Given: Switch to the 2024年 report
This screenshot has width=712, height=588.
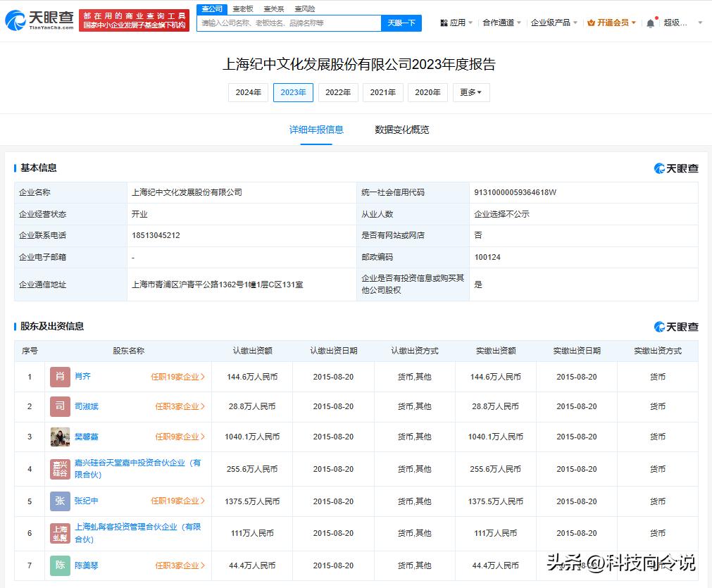Looking at the screenshot, I should (x=249, y=93).
